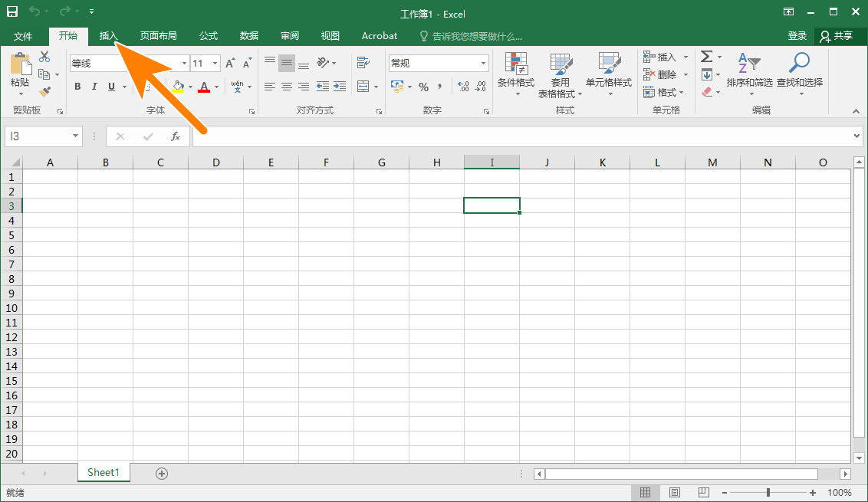
Task: Open 查找和选择 find and select
Action: (800, 73)
